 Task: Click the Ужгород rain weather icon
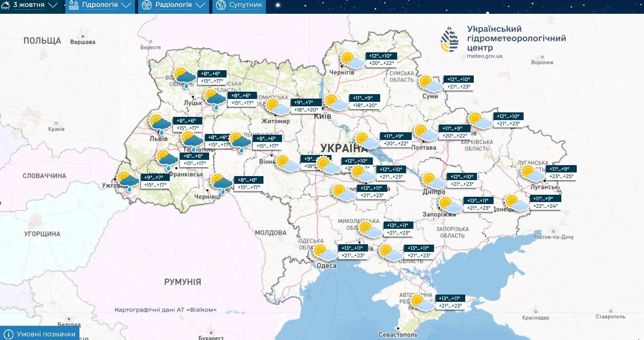[128, 181]
